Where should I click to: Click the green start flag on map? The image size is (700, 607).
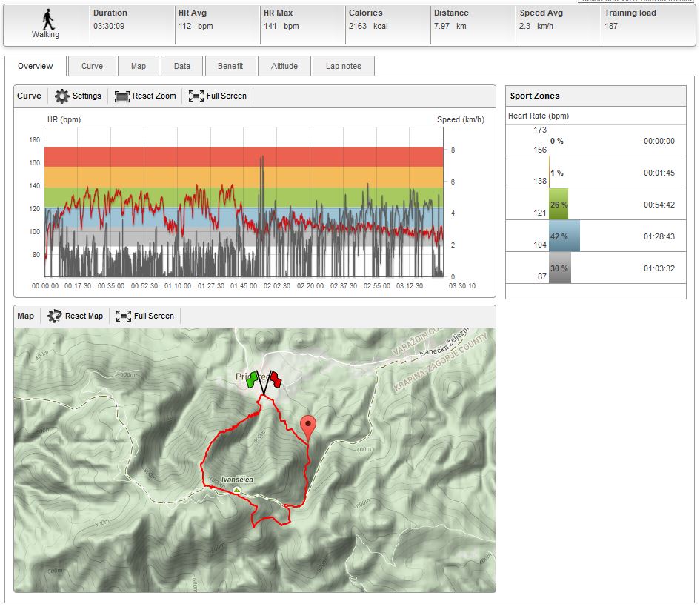coord(252,379)
